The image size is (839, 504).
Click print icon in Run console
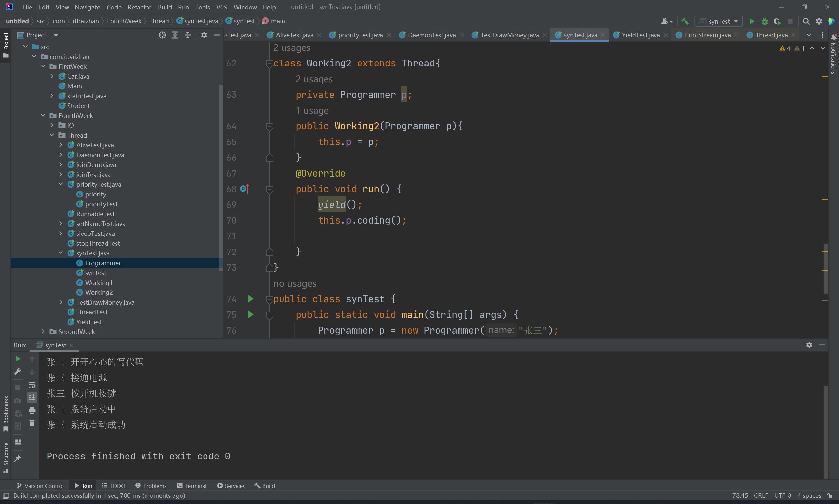pos(32,410)
